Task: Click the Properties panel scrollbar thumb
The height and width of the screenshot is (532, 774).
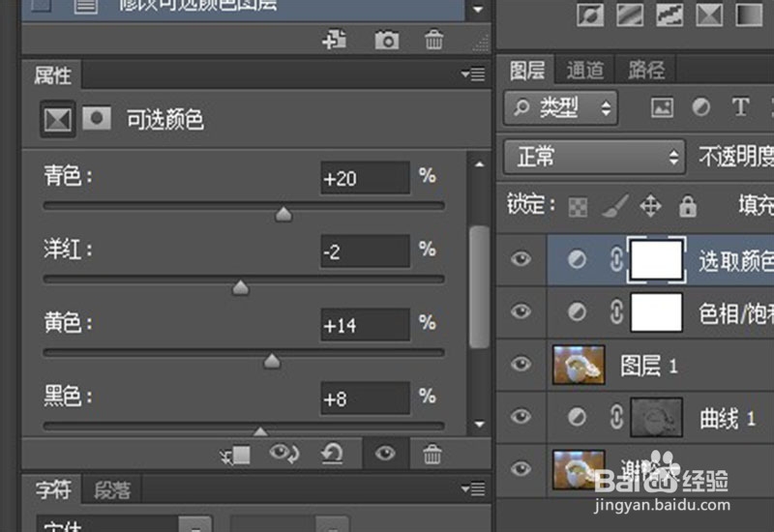Action: point(479,287)
